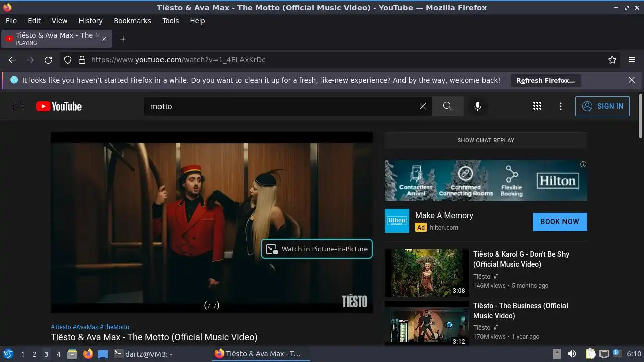
Task: Click The Business video thumbnail
Action: (x=427, y=323)
